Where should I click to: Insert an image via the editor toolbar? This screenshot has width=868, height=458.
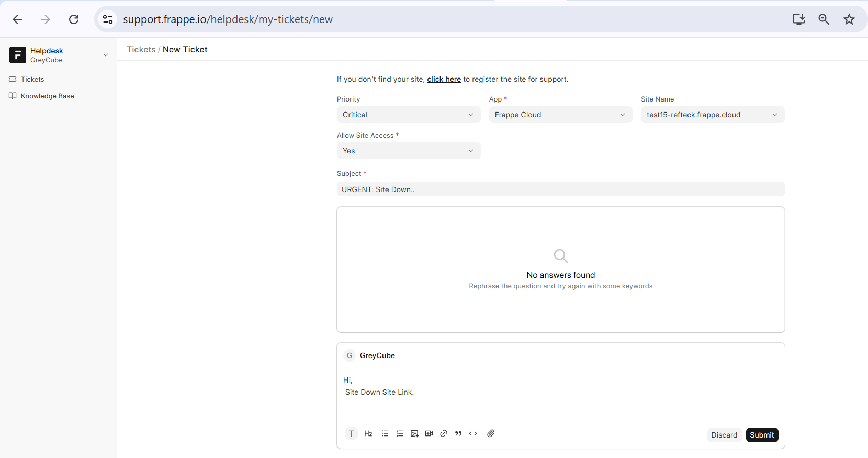414,433
